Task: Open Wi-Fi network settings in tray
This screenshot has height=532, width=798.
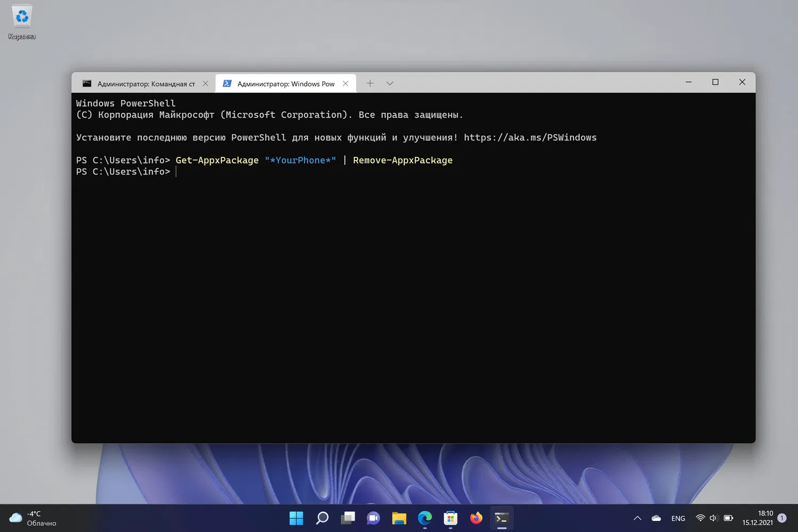Action: 701,518
